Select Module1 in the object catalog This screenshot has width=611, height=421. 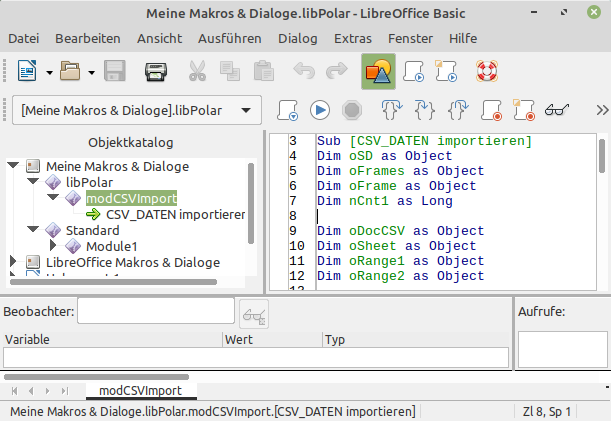(x=111, y=246)
